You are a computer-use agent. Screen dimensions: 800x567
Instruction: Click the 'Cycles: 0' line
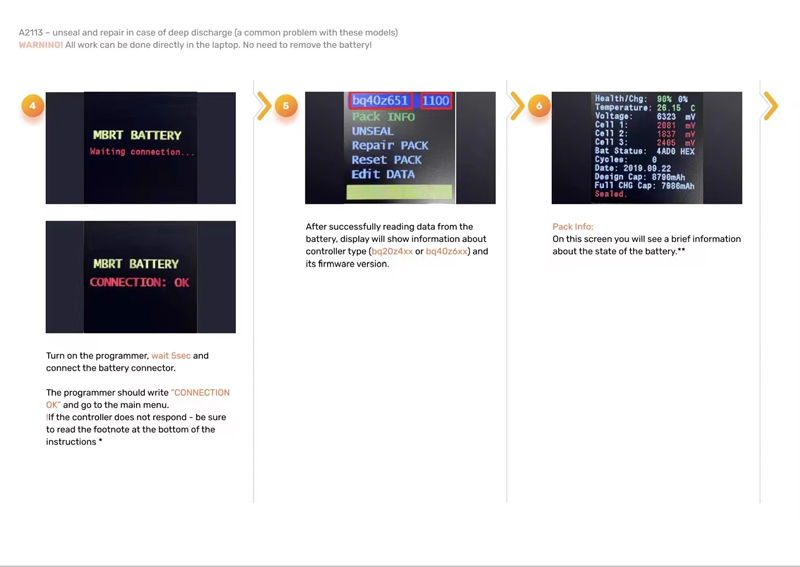626,160
